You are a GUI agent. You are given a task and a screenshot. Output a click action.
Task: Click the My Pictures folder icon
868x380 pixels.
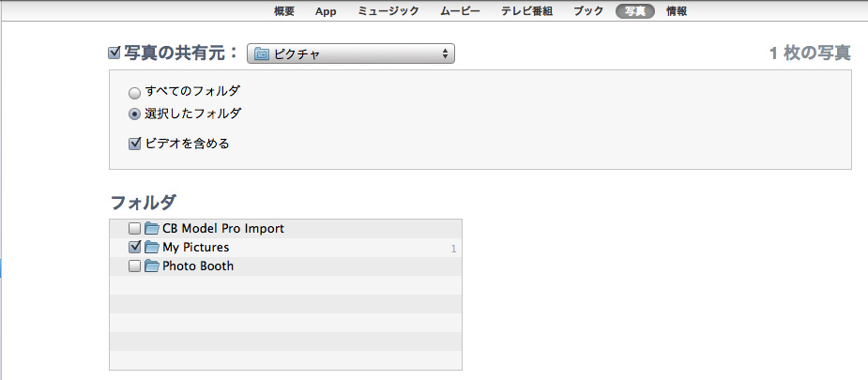pos(152,248)
